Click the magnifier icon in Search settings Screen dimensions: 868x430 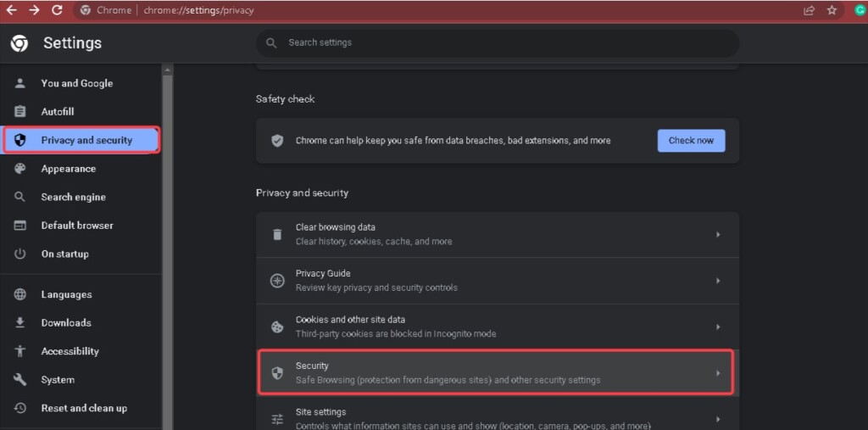click(x=271, y=42)
